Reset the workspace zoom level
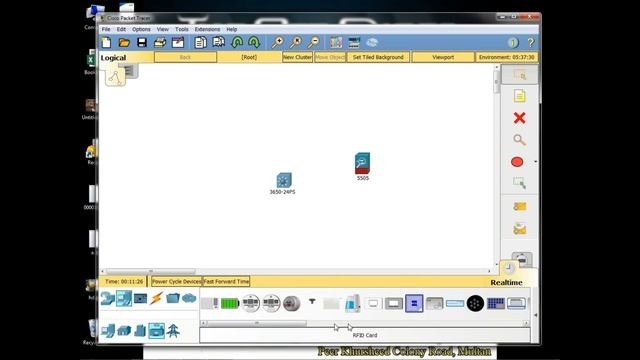This screenshot has height=360, width=640. pos(296,42)
